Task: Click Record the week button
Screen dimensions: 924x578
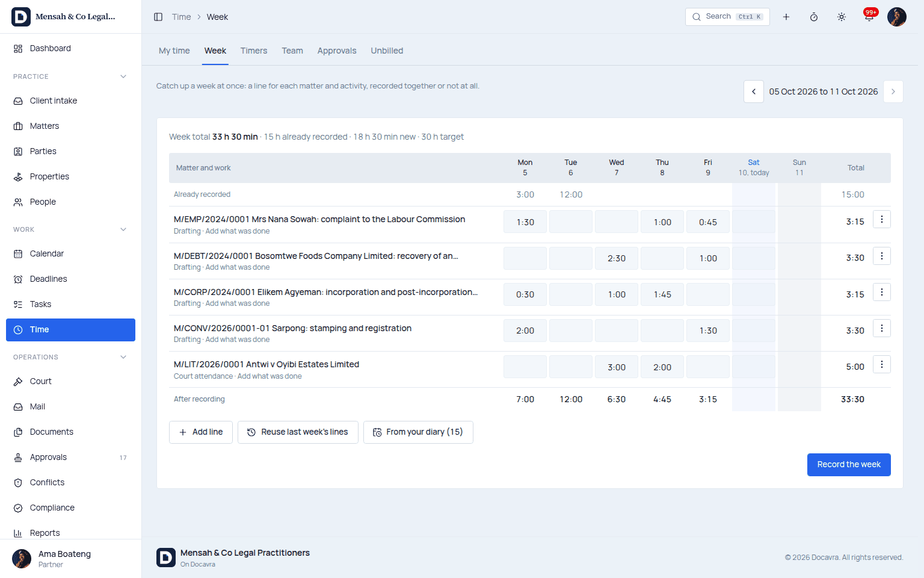Action: tap(849, 465)
